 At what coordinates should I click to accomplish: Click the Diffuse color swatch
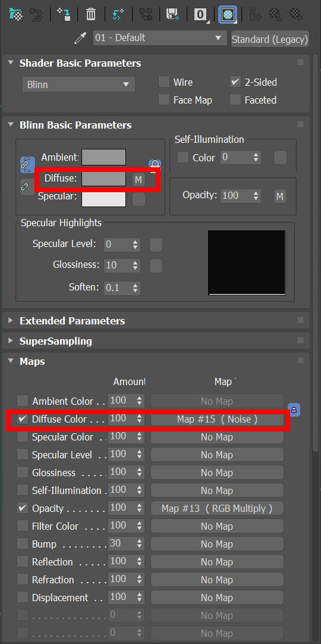coord(103,179)
